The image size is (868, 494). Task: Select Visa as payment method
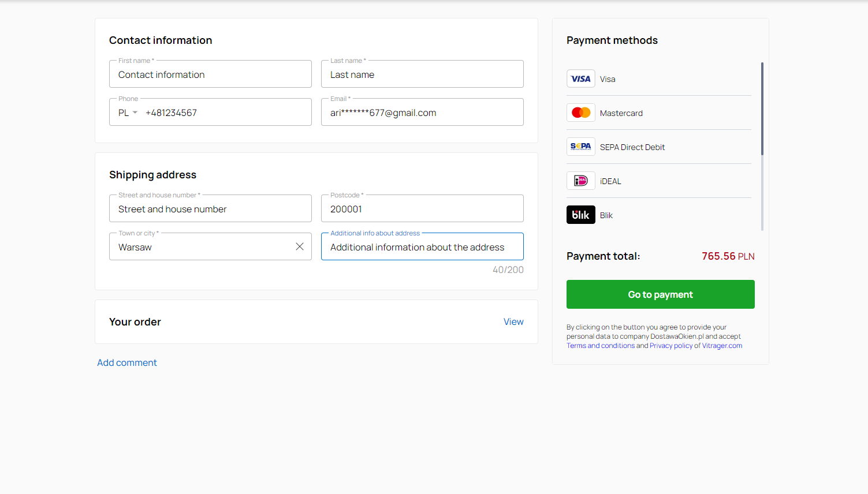click(608, 78)
